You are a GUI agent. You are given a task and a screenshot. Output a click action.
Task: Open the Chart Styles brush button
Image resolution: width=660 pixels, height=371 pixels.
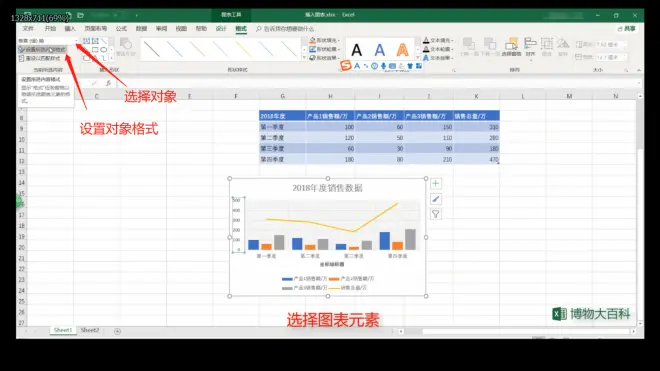coord(436,199)
